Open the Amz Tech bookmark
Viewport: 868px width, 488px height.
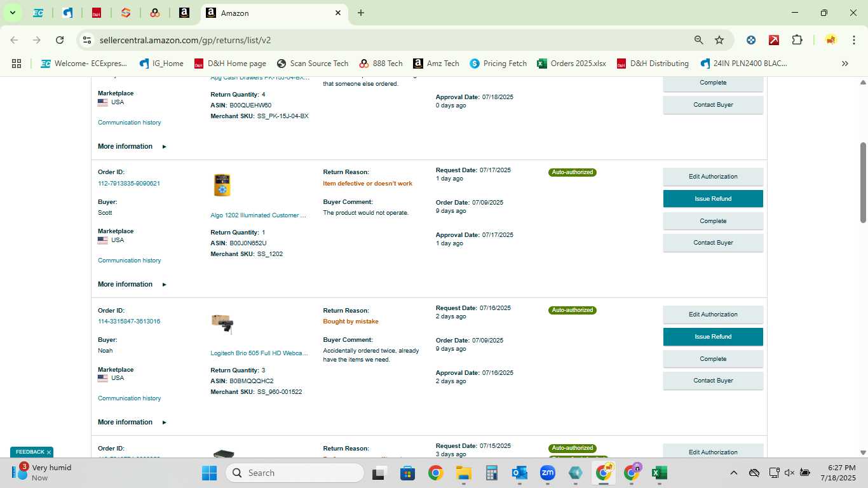[x=436, y=64]
